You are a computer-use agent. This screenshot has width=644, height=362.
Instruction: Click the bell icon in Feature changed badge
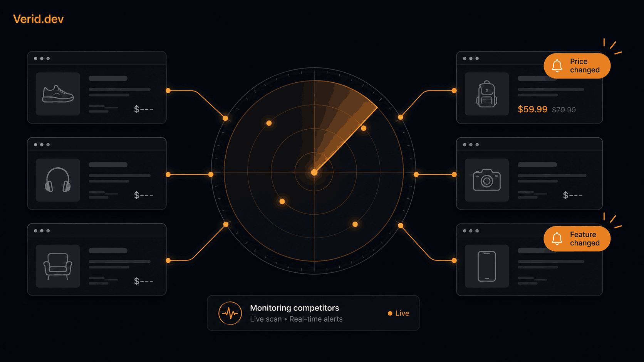pos(557,239)
